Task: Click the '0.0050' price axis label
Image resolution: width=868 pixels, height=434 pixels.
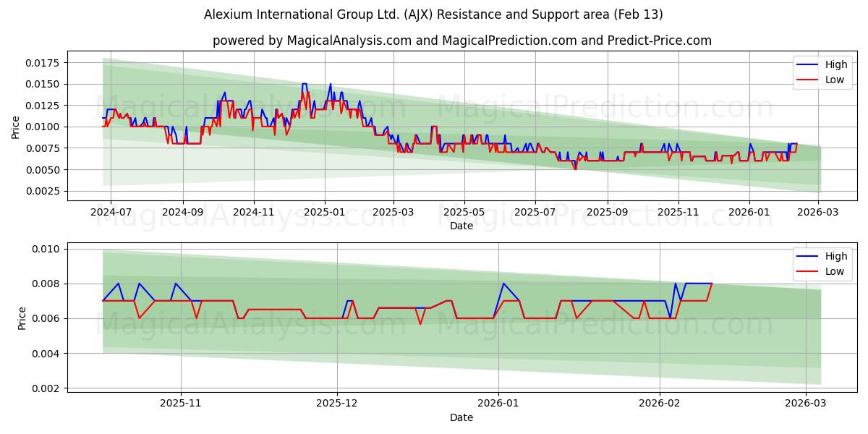Action: 44,170
